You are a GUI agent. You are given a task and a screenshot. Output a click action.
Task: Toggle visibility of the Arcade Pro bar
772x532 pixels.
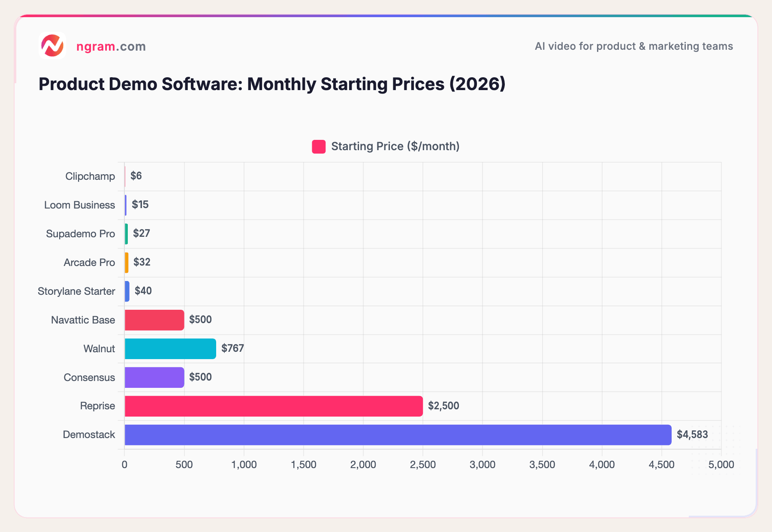pos(126,262)
